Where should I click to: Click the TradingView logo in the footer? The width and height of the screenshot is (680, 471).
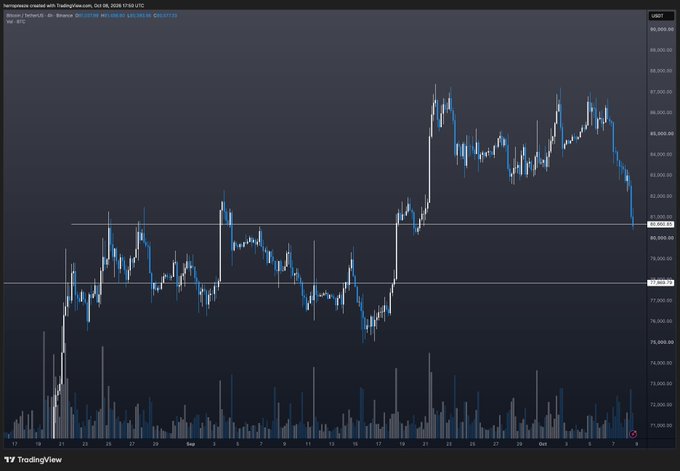[x=33, y=460]
